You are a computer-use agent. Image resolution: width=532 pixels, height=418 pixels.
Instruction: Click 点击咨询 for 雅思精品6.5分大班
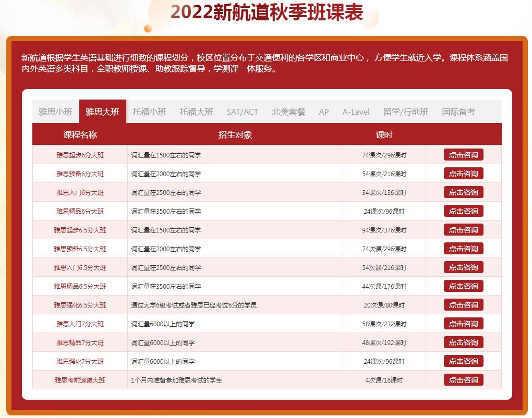[464, 286]
